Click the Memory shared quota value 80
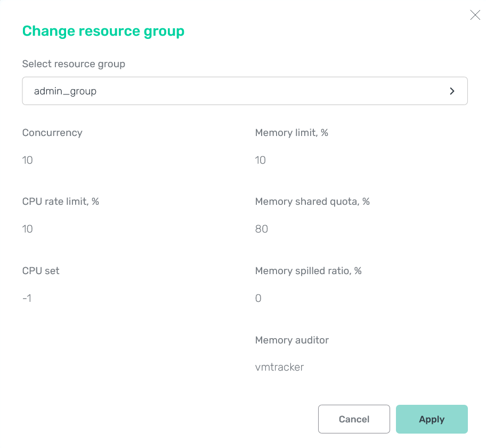The height and width of the screenshot is (448, 486). coord(261,229)
